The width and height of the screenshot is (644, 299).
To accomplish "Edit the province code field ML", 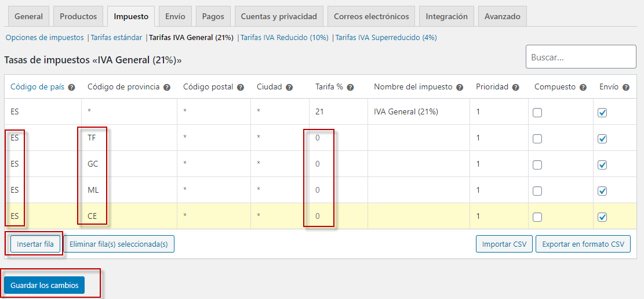I will tap(129, 190).
